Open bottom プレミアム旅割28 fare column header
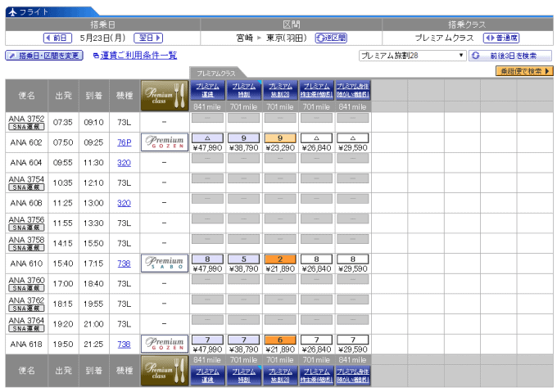This screenshot has width=557, height=392. tap(280, 376)
